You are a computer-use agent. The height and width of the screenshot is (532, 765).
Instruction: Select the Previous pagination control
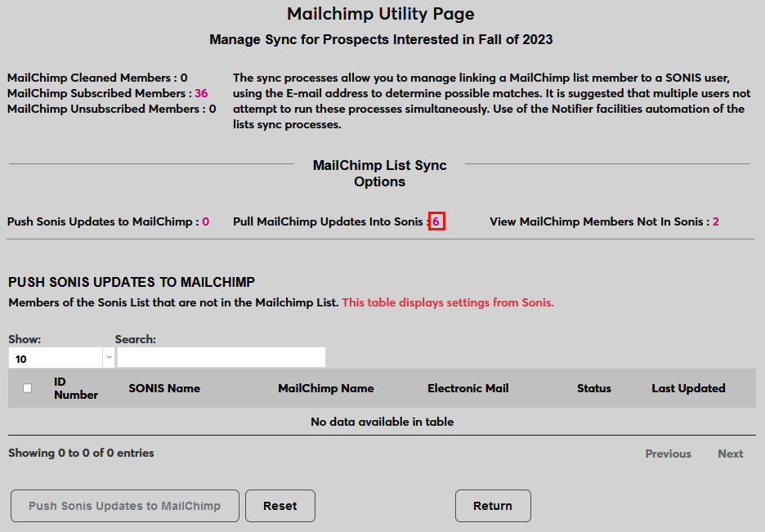click(668, 454)
